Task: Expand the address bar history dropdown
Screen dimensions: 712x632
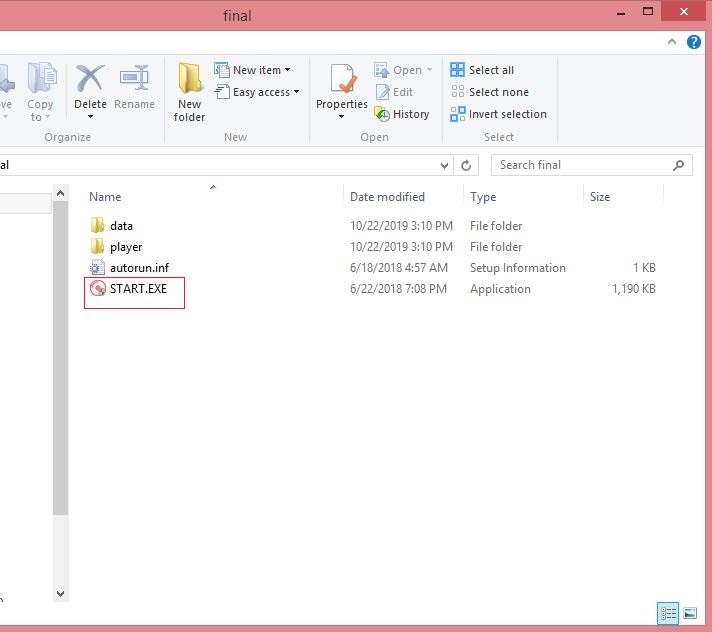Action: 444,166
